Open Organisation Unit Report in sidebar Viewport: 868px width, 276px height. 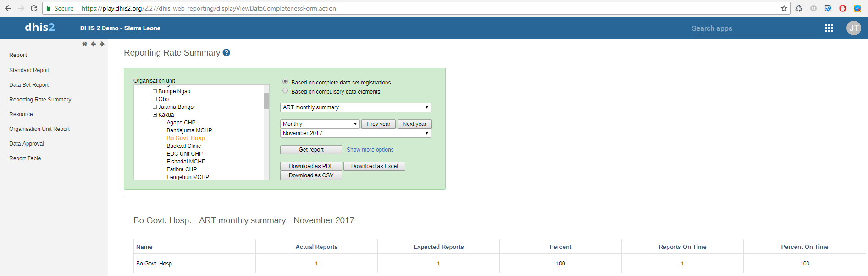(x=39, y=129)
